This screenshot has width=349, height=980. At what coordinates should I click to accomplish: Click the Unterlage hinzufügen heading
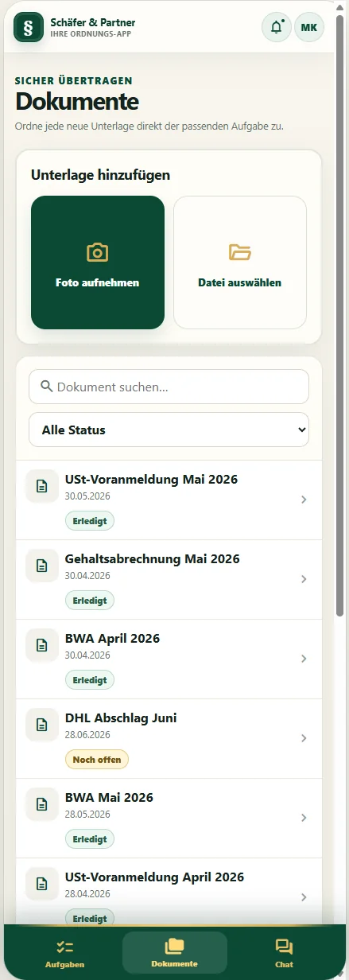[101, 175]
